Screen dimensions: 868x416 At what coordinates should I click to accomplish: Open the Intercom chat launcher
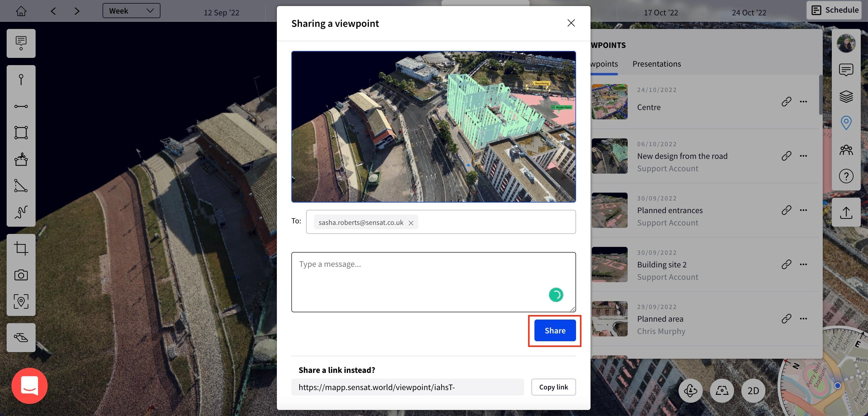(30, 386)
